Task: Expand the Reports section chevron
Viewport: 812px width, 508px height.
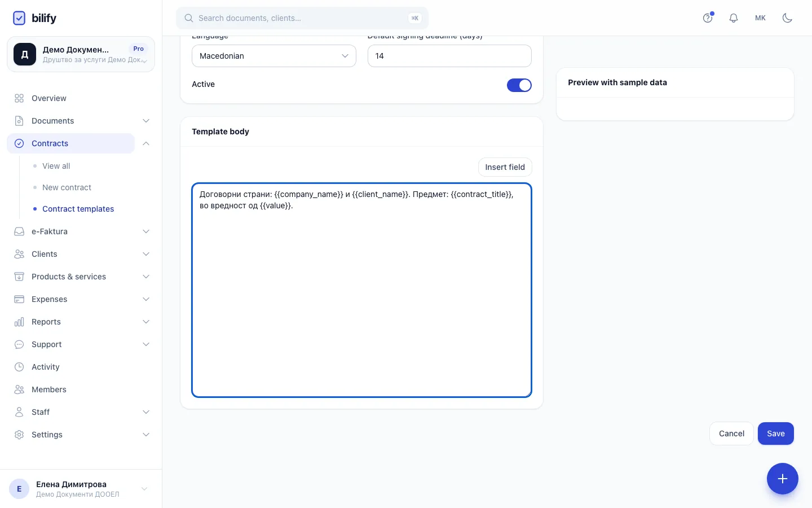Action: pyautogui.click(x=146, y=322)
